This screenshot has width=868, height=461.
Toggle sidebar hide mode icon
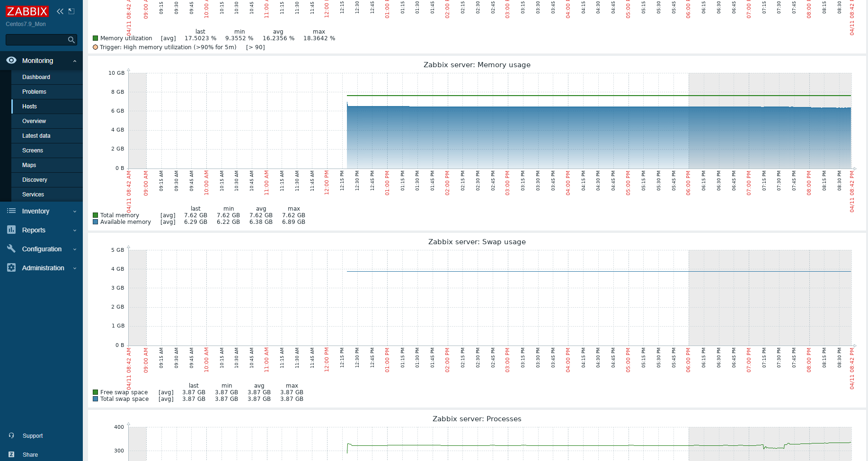coord(71,11)
